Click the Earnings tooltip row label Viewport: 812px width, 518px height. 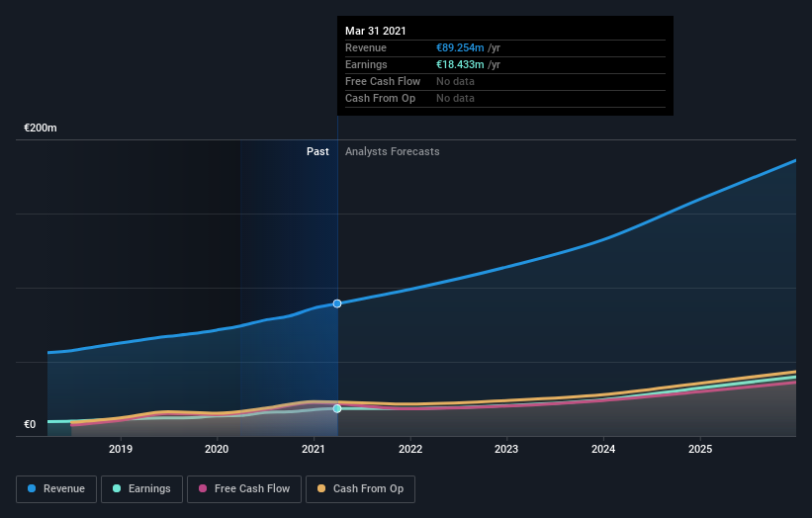click(x=366, y=64)
